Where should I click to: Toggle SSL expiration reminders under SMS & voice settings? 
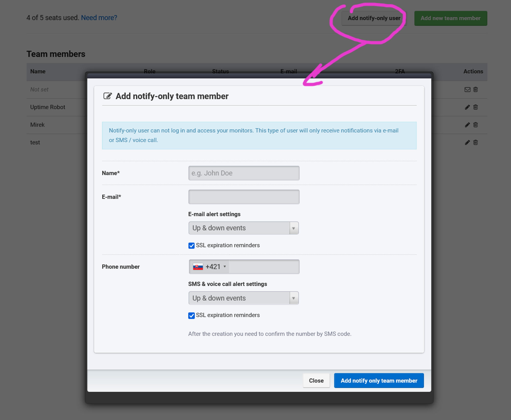pyautogui.click(x=191, y=315)
